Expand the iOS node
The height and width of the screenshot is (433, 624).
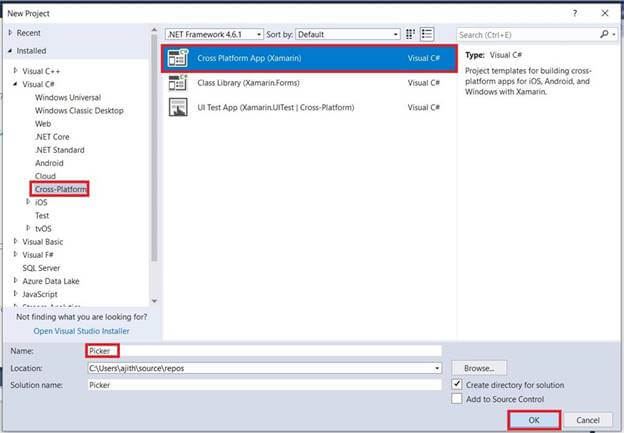pyautogui.click(x=28, y=202)
